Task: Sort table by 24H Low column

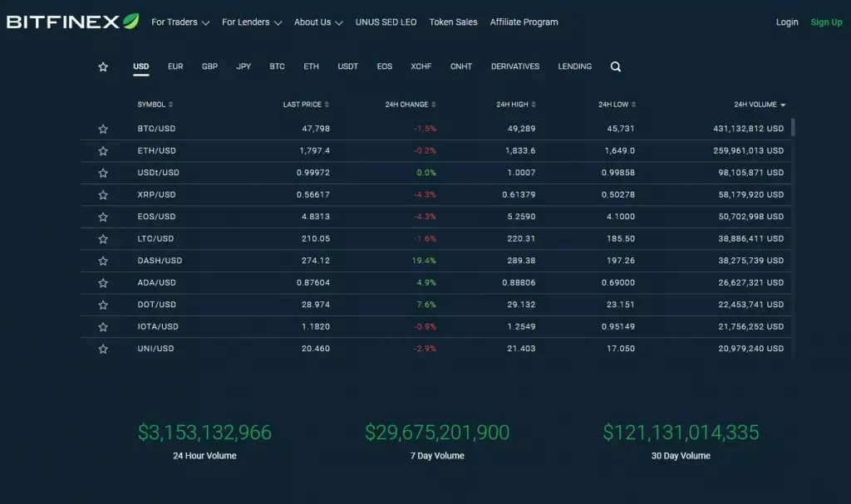Action: pos(617,104)
